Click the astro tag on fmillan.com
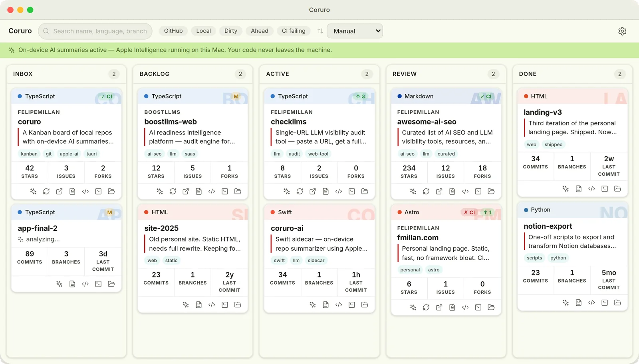 click(x=434, y=270)
